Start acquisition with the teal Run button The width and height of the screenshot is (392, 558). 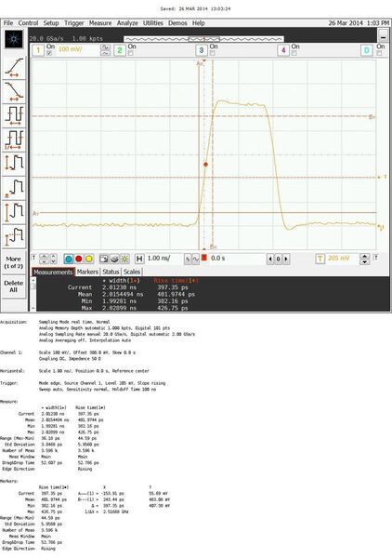[69, 259]
